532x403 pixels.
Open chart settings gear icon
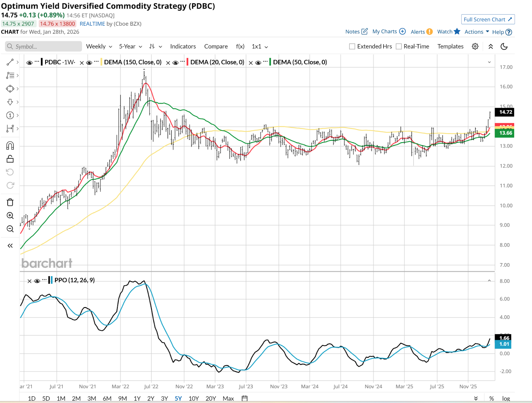[475, 47]
